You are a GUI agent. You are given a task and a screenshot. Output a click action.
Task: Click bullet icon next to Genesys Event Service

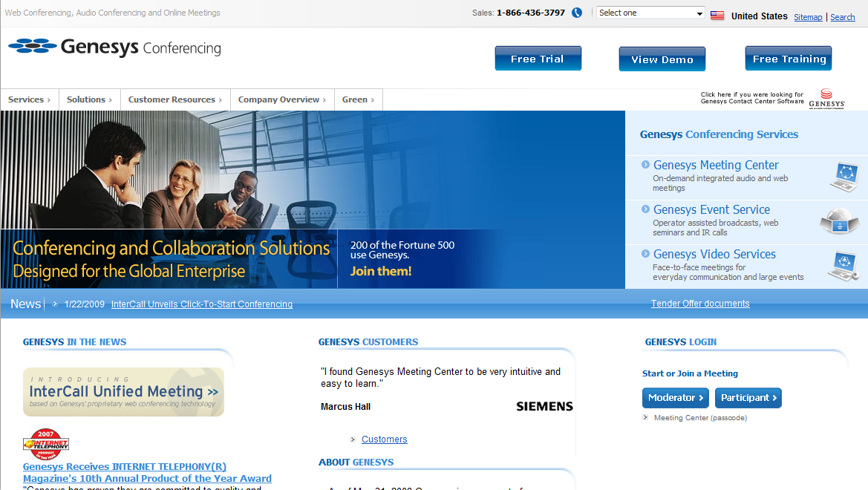pyautogui.click(x=645, y=209)
